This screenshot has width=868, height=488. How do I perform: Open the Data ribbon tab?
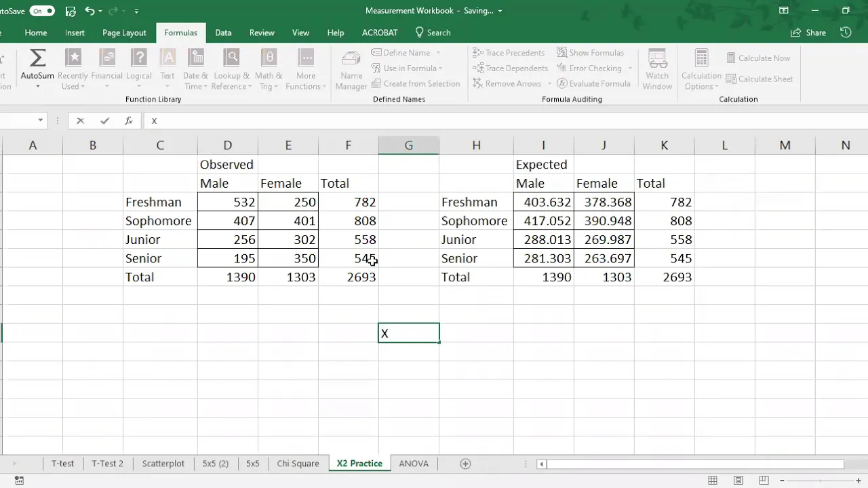click(x=223, y=33)
